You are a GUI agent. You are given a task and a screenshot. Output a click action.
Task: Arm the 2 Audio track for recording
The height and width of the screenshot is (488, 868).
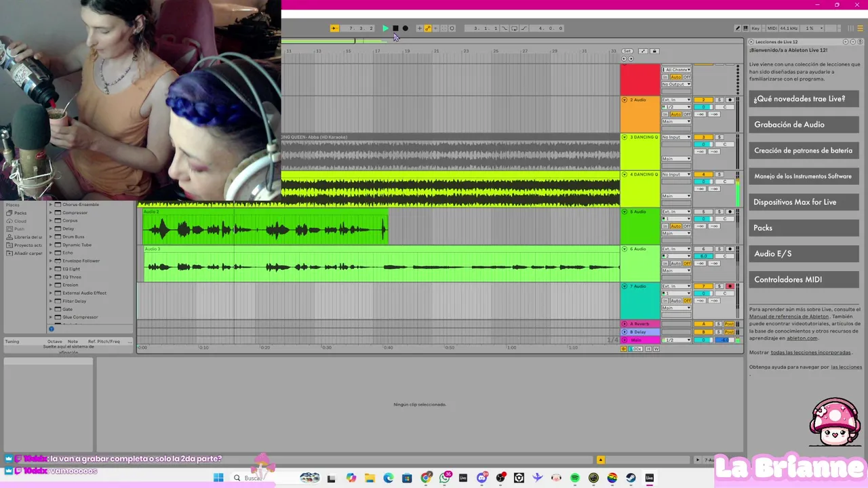(x=730, y=100)
